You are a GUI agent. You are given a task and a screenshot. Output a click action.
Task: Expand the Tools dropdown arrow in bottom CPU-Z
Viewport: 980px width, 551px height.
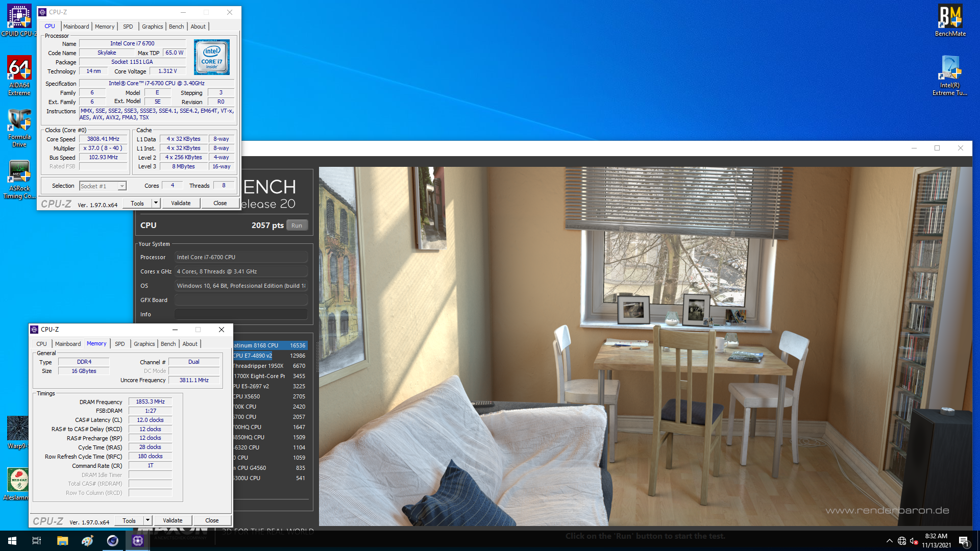pyautogui.click(x=148, y=520)
